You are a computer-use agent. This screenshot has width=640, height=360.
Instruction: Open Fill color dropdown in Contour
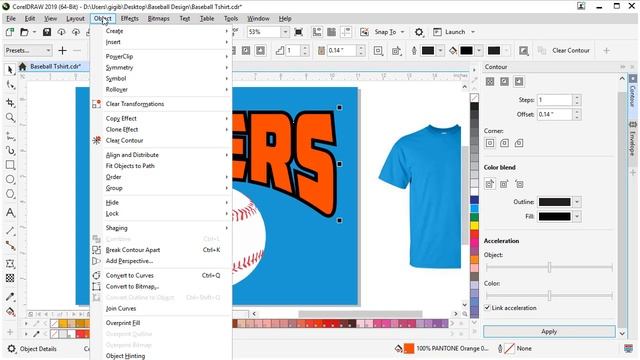click(x=577, y=216)
